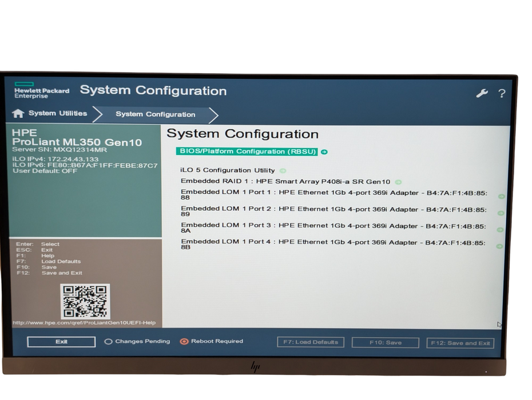Click the Hewlett Packard Enterprise logo
Image resolution: width=532 pixels, height=400 pixels.
pyautogui.click(x=41, y=90)
